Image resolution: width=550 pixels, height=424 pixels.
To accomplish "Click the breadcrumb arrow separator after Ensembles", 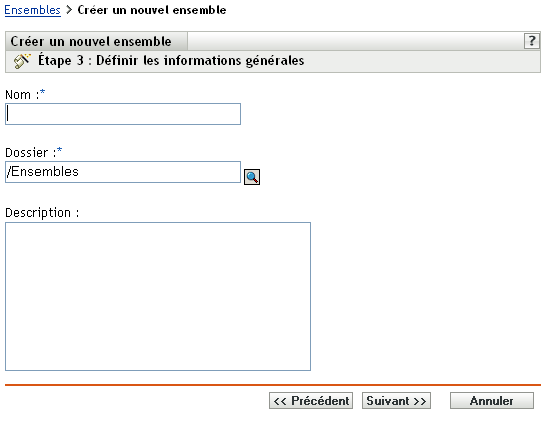I will tap(69, 10).
